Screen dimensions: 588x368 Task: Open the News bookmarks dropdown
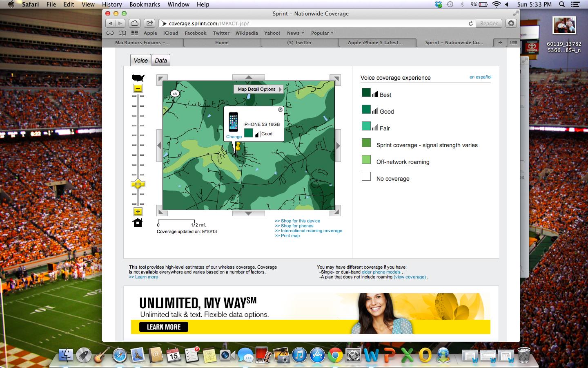pyautogui.click(x=296, y=33)
